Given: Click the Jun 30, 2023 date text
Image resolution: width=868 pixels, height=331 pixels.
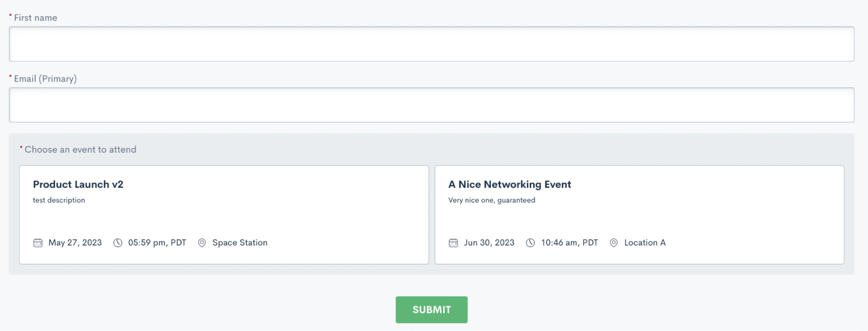Looking at the screenshot, I should [x=489, y=243].
